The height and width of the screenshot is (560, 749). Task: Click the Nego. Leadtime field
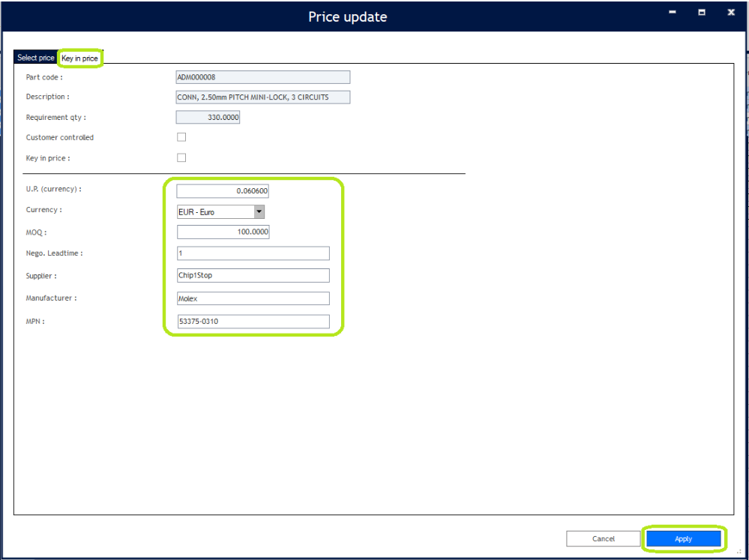[253, 253]
